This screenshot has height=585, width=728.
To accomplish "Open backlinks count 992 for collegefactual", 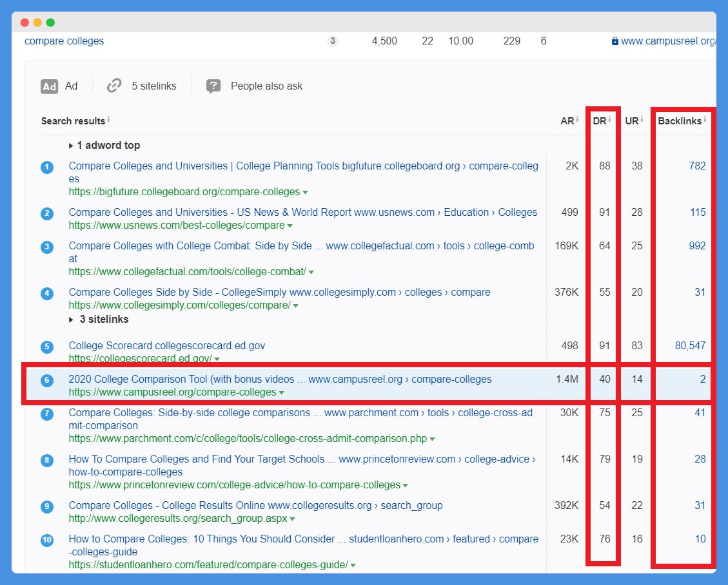I will point(697,246).
